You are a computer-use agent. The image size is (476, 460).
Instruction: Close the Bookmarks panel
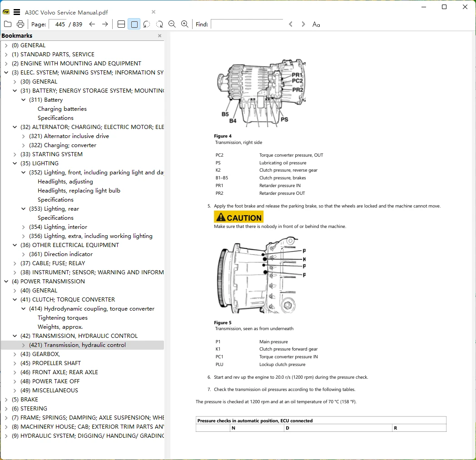click(x=160, y=36)
